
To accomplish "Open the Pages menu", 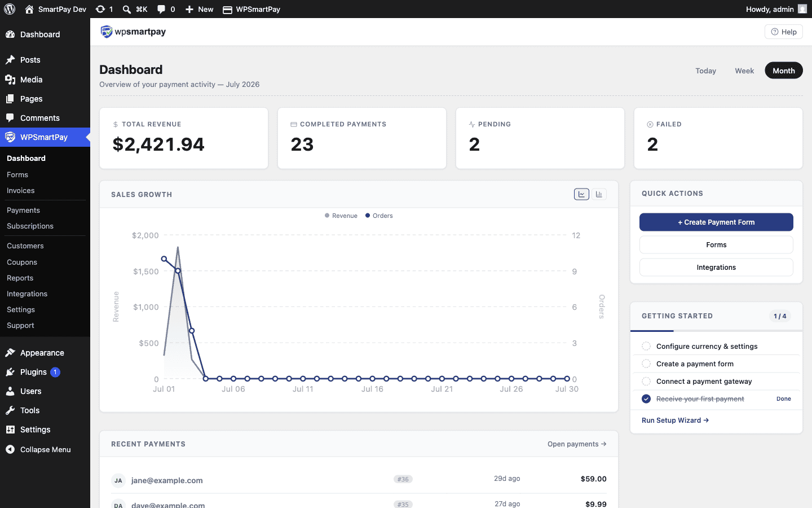I will pyautogui.click(x=45, y=99).
